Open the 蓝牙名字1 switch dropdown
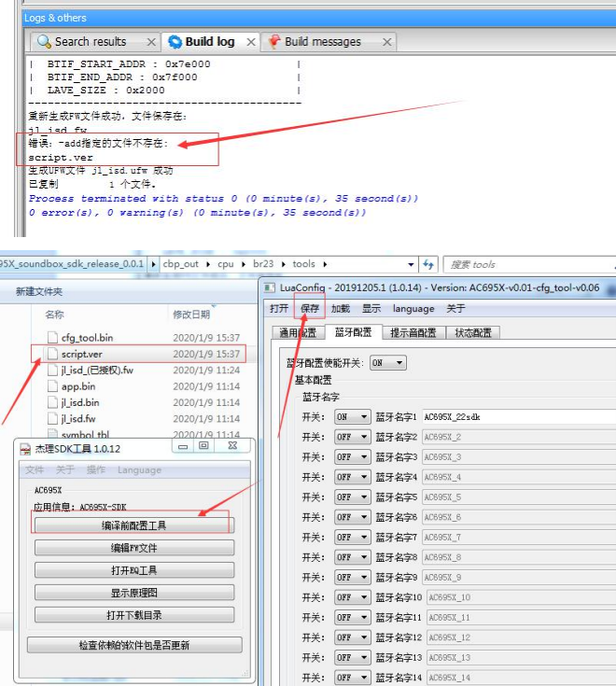The height and width of the screenshot is (686, 616). [353, 417]
